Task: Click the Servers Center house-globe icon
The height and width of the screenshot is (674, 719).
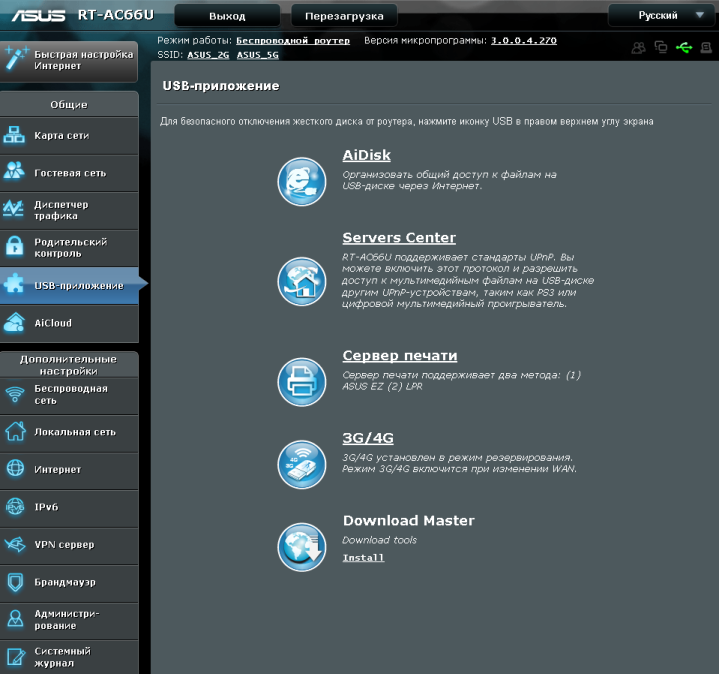Action: point(302,282)
